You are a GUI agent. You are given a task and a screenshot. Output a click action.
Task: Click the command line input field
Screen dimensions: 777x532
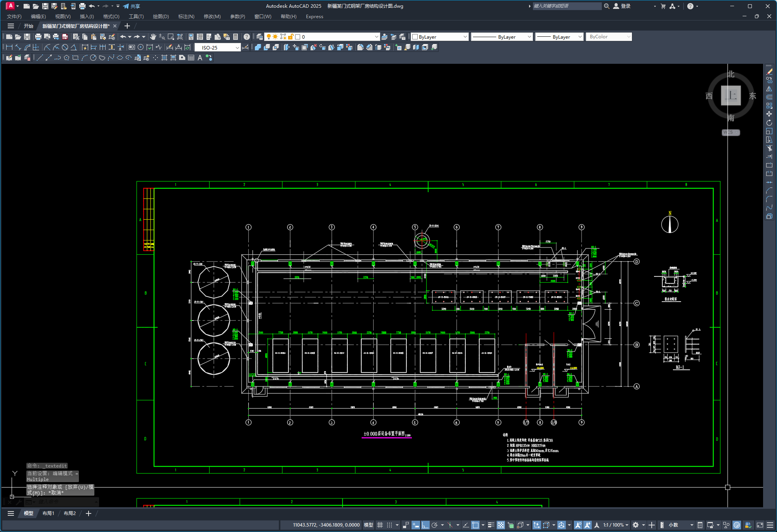click(x=64, y=502)
